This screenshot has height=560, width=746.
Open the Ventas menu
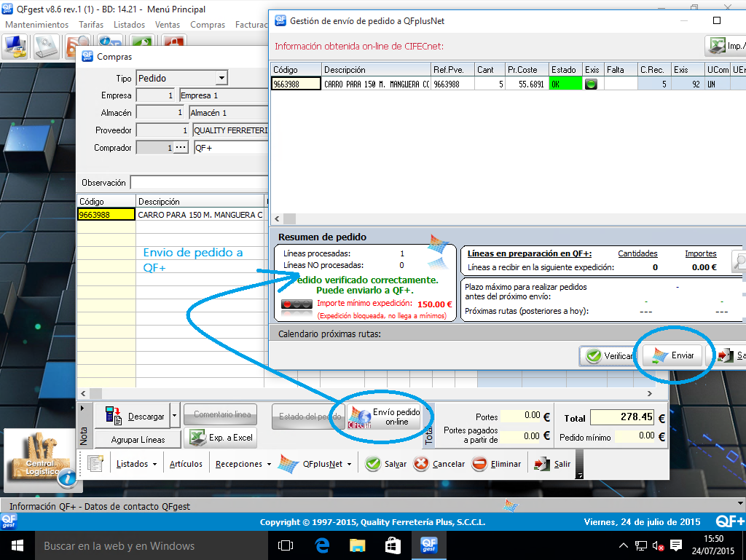click(x=168, y=24)
